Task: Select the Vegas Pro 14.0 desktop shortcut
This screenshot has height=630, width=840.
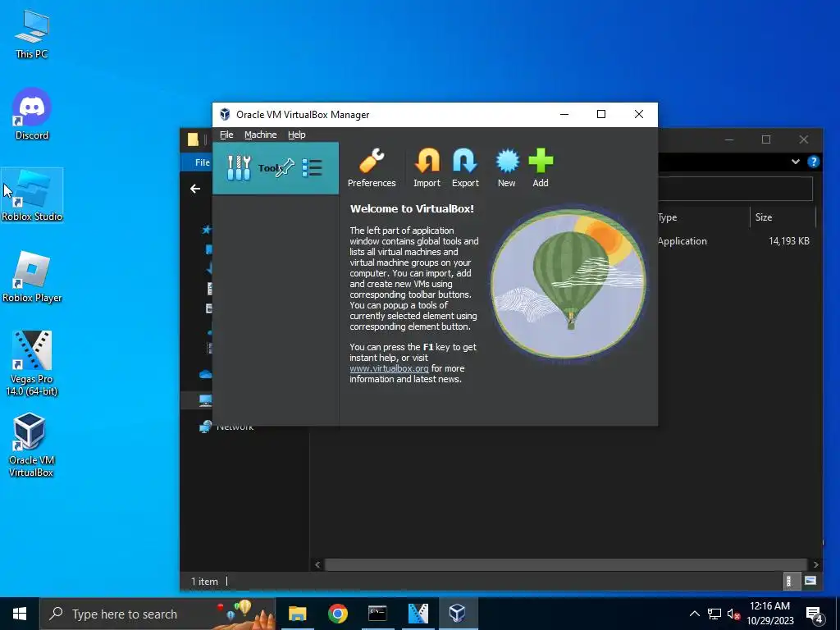Action: [x=32, y=363]
